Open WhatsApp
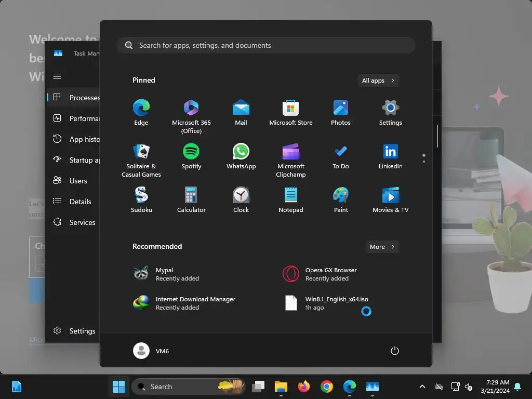The height and width of the screenshot is (399, 532). click(241, 156)
